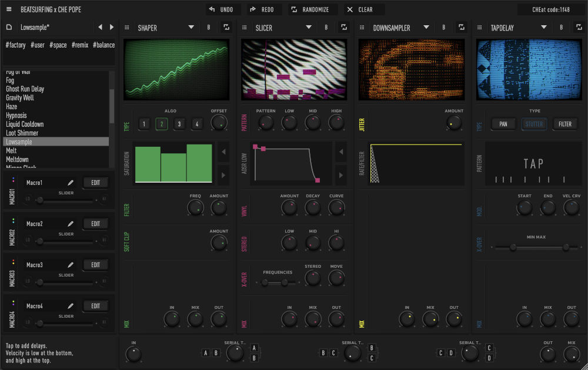Click the new preset file icon

(x=9, y=27)
